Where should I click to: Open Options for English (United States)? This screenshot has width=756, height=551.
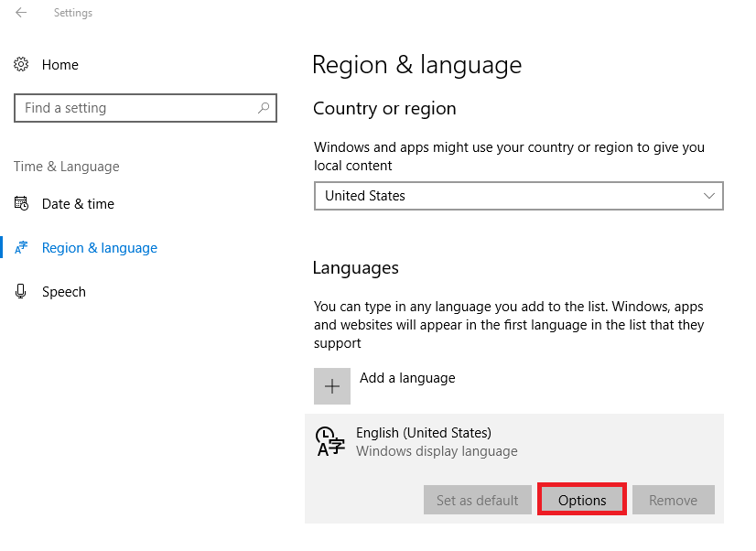click(x=582, y=501)
